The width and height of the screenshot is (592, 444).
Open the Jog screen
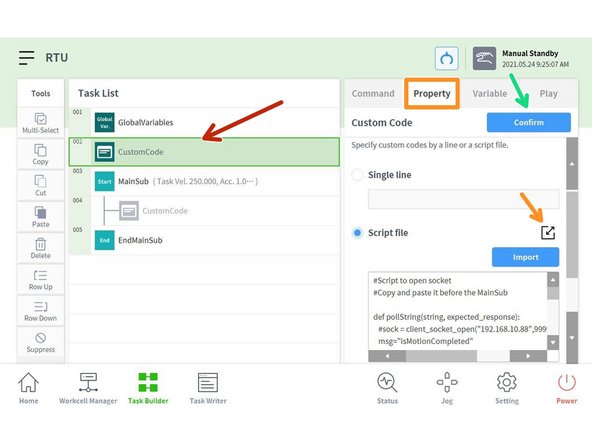(x=447, y=388)
